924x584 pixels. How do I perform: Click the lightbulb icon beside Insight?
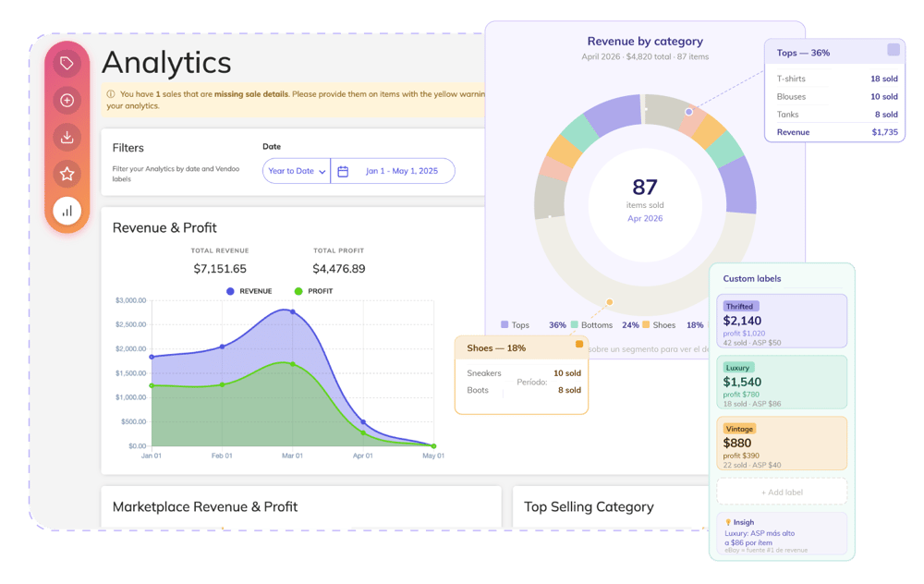tap(728, 522)
